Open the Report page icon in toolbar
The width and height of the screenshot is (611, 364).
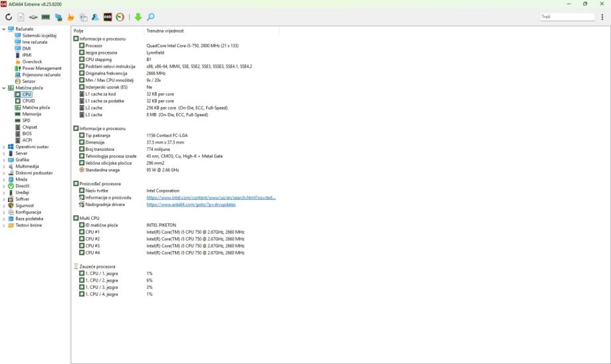click(x=21, y=17)
